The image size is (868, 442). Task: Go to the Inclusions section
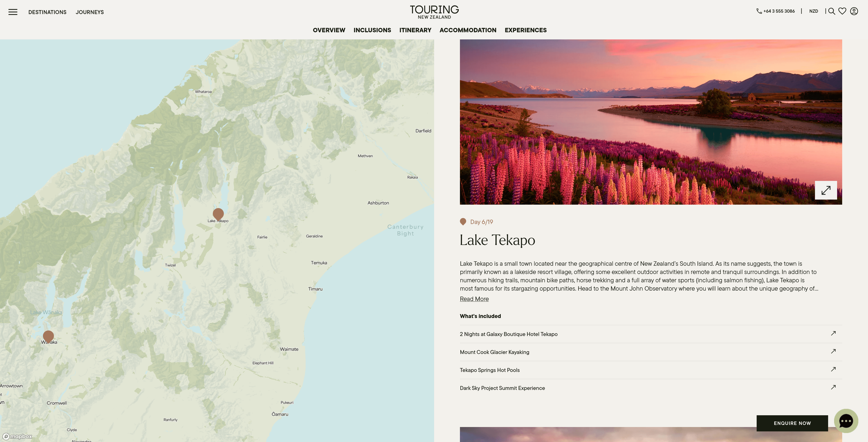(x=372, y=30)
